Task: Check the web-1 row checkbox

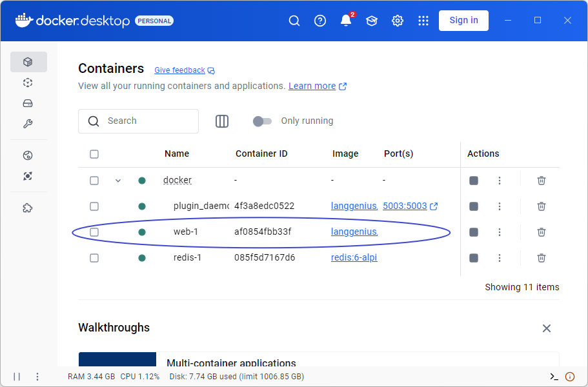Action: pyautogui.click(x=94, y=232)
